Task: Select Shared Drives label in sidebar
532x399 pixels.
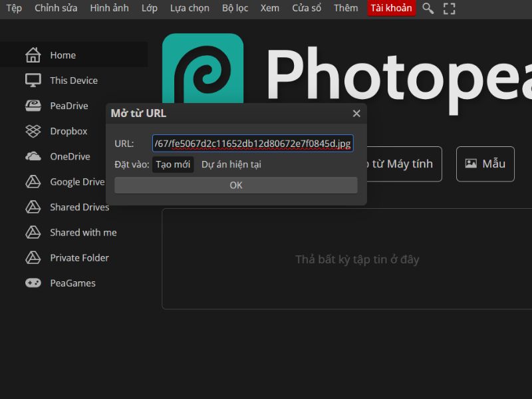Action: pyautogui.click(x=80, y=207)
